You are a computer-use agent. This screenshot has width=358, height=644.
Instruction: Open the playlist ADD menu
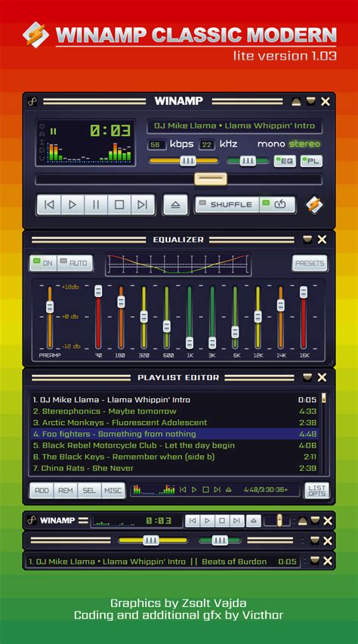(x=42, y=491)
